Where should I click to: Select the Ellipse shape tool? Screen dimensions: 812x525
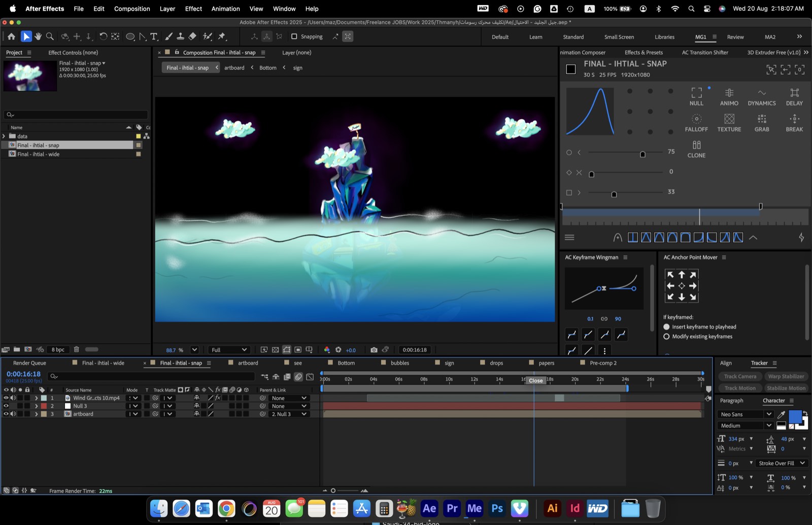[x=130, y=37]
